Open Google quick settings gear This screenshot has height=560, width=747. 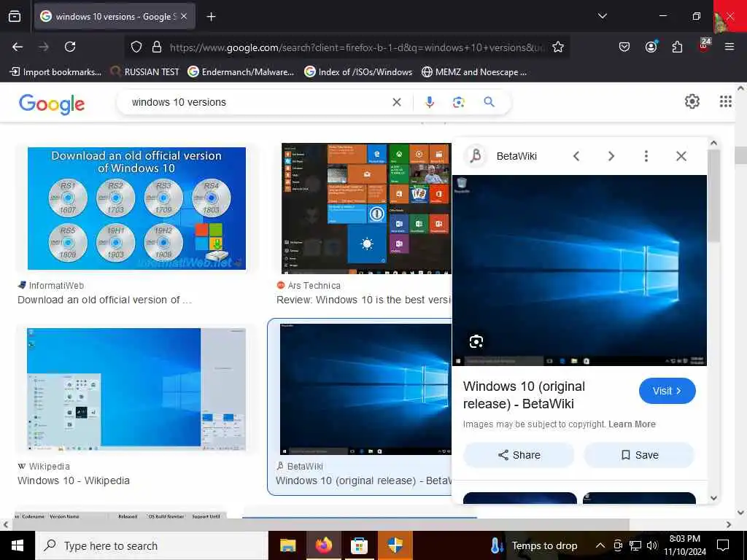coord(692,101)
